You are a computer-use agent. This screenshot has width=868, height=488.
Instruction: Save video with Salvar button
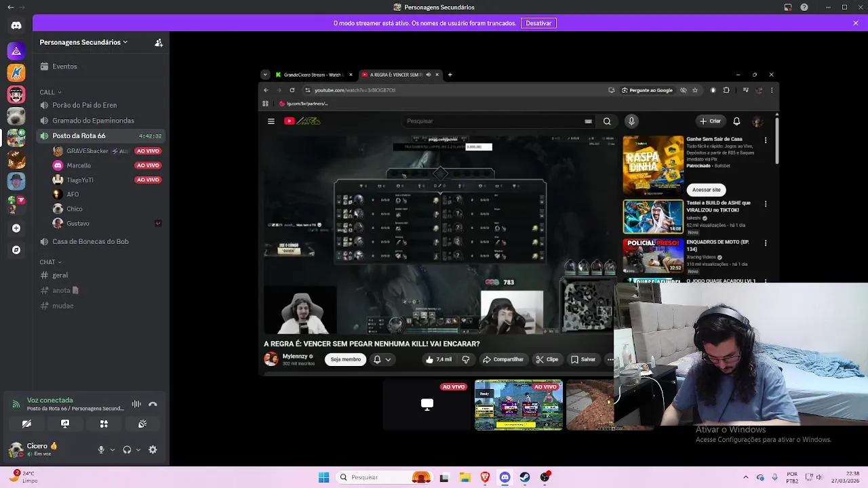[x=583, y=359]
